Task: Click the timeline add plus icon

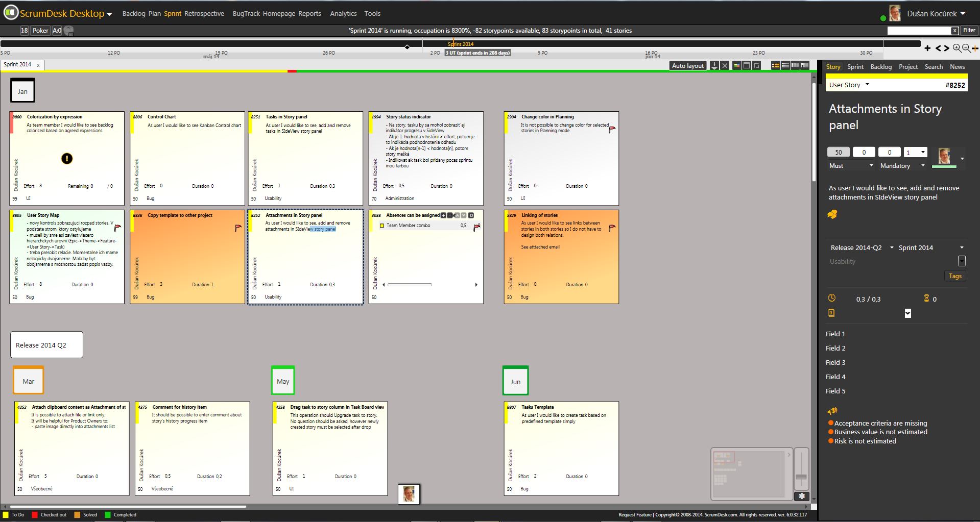Action: pyautogui.click(x=927, y=48)
